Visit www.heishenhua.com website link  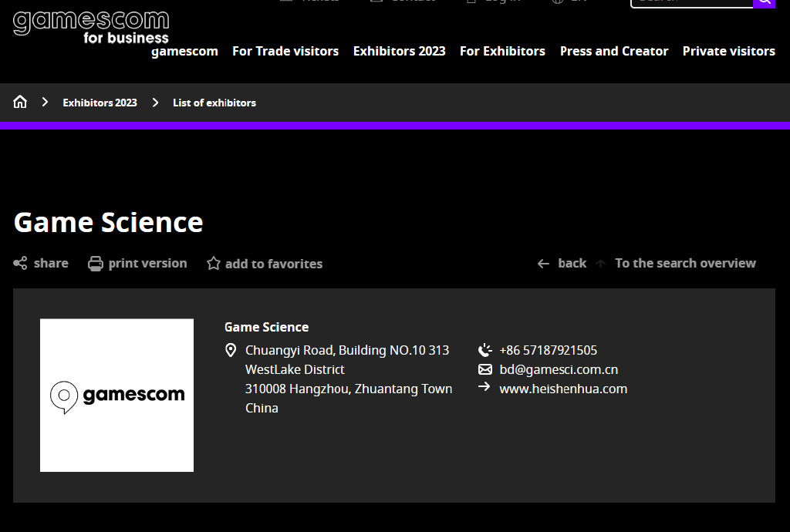563,389
